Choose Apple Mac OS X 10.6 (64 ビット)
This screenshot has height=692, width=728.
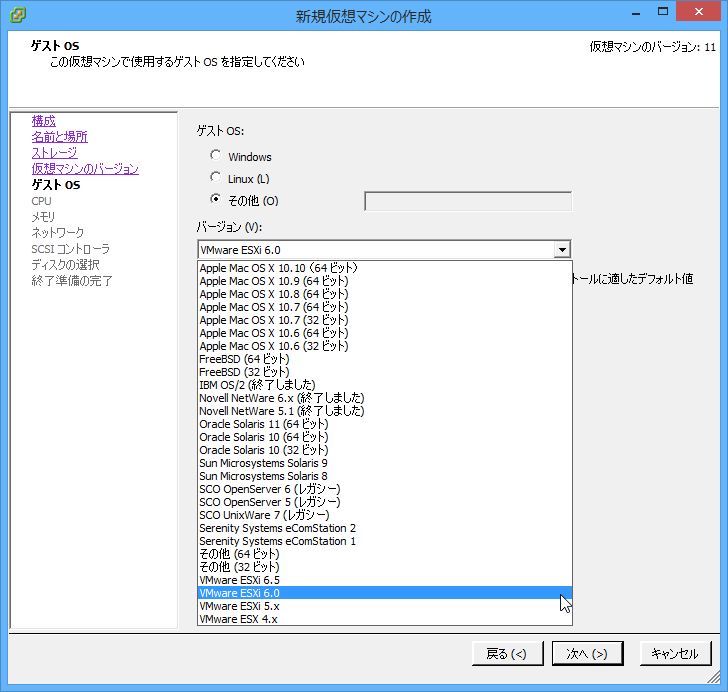pyautogui.click(x=384, y=333)
